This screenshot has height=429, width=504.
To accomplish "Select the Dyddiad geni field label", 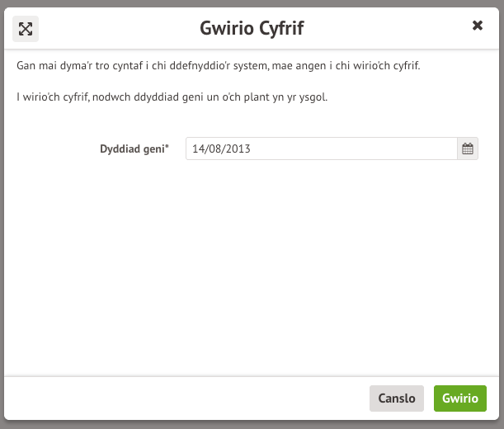I will pyautogui.click(x=132, y=149).
